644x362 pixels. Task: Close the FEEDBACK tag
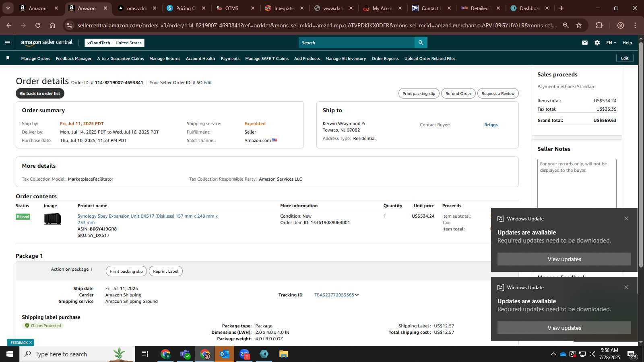point(31,342)
